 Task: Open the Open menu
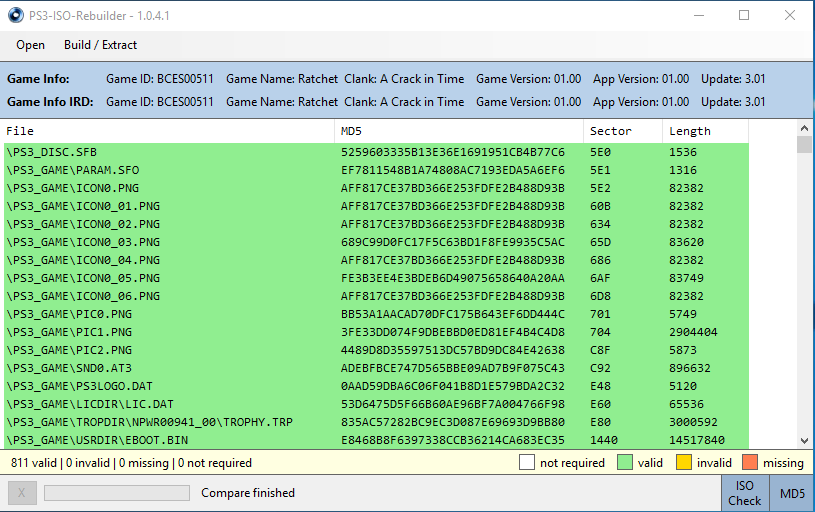[x=30, y=45]
